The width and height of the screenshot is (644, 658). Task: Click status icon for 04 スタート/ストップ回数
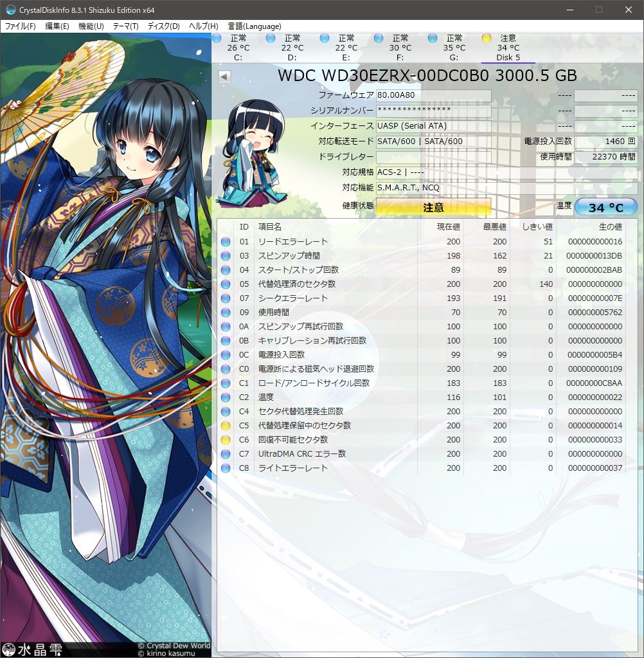226,270
